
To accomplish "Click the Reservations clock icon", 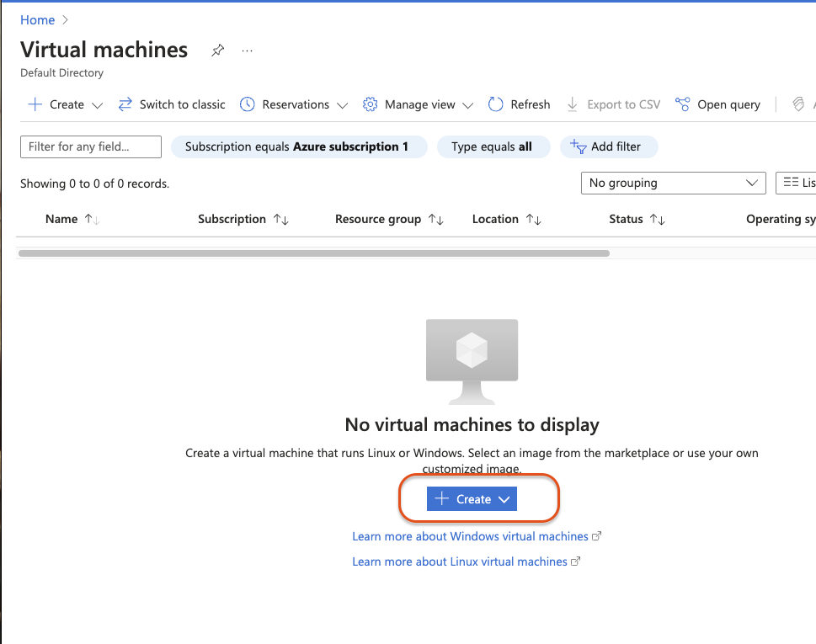I will point(248,104).
